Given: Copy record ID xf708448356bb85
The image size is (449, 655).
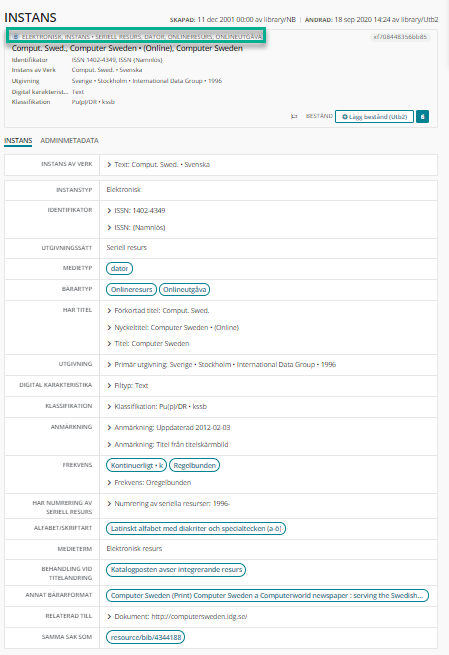Looking at the screenshot, I should tap(400, 37).
